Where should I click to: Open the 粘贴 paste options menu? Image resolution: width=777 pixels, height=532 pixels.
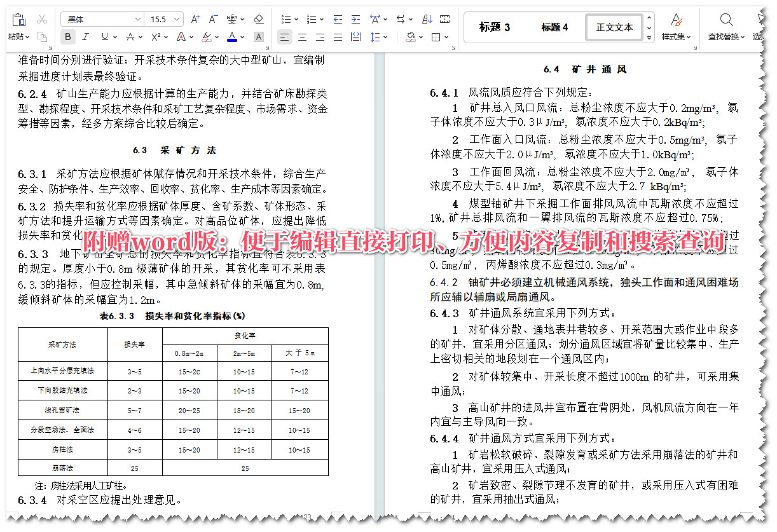coord(16,36)
